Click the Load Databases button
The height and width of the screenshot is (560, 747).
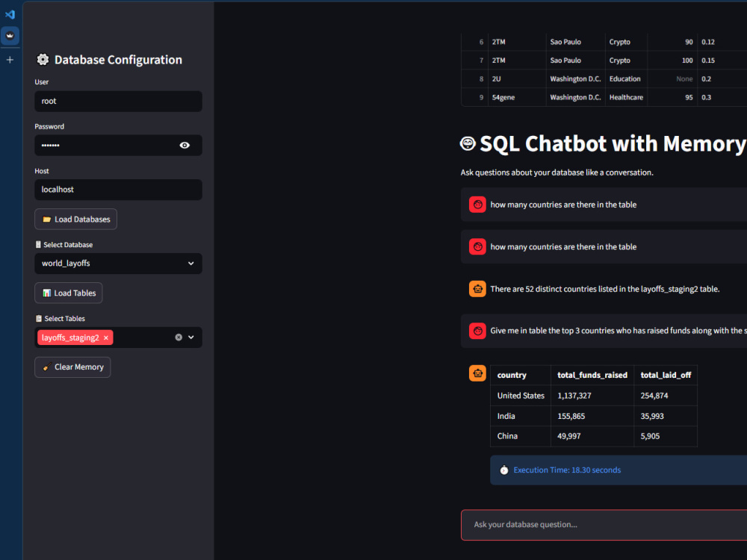[x=75, y=219]
